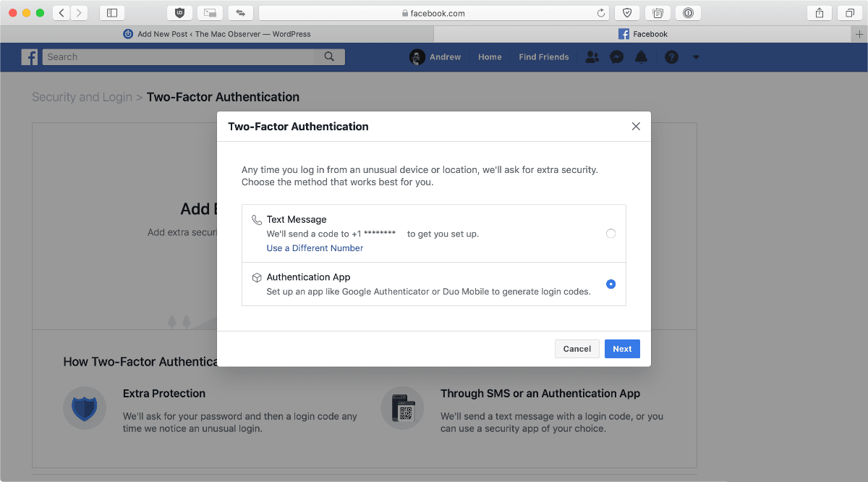Click the sidebar toggle in the browser toolbar
The height and width of the screenshot is (482, 868).
click(112, 12)
